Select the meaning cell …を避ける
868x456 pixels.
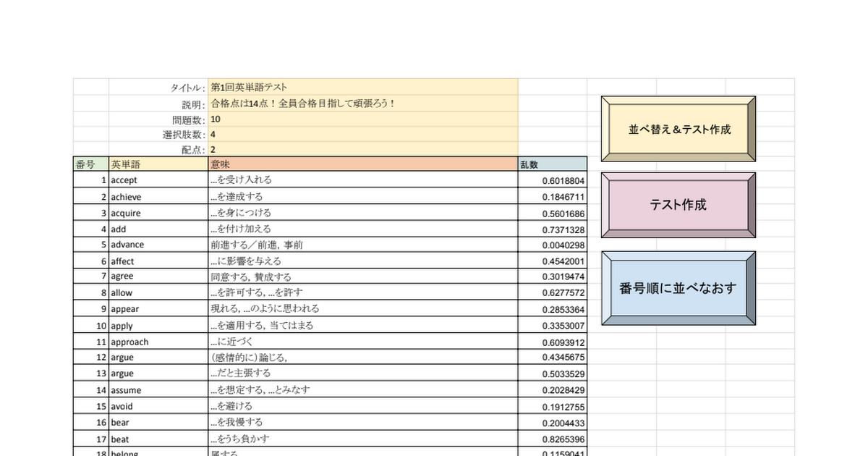363,405
